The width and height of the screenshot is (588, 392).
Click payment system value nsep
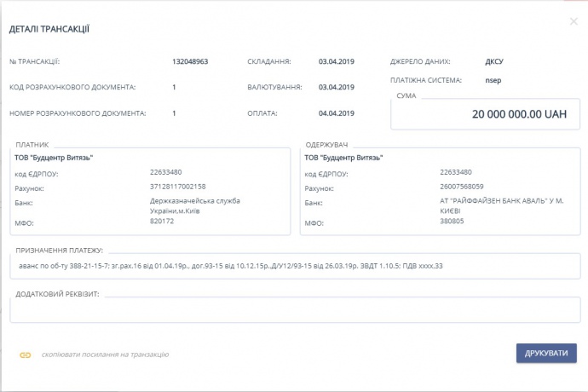point(493,81)
